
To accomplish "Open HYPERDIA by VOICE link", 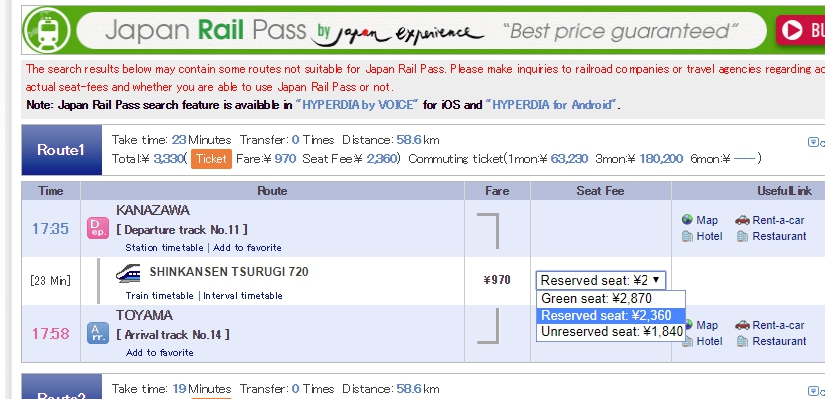I will pyautogui.click(x=357, y=105).
